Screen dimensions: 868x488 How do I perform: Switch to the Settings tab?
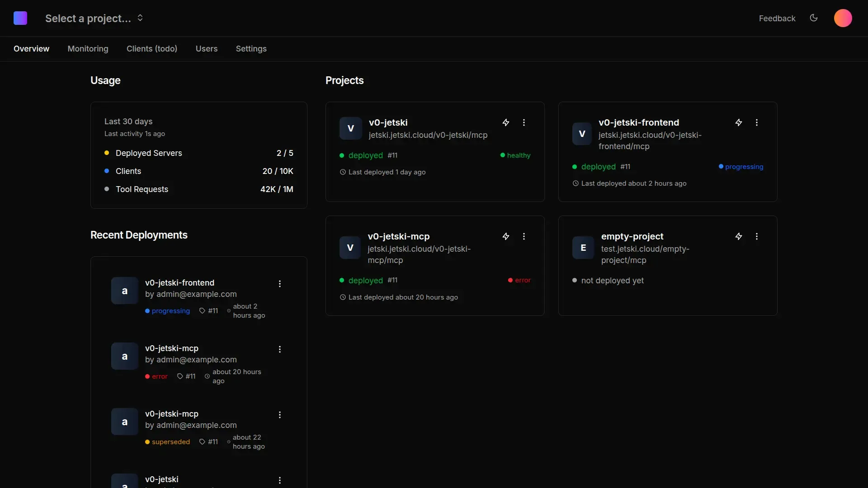tap(251, 49)
